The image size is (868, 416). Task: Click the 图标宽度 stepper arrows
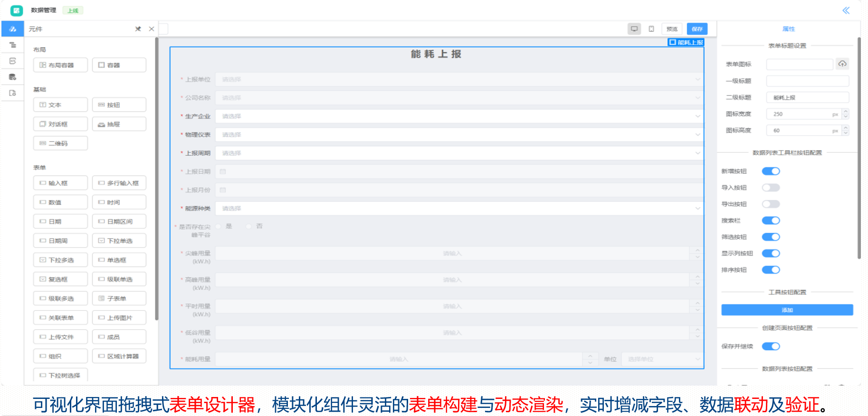tap(845, 114)
